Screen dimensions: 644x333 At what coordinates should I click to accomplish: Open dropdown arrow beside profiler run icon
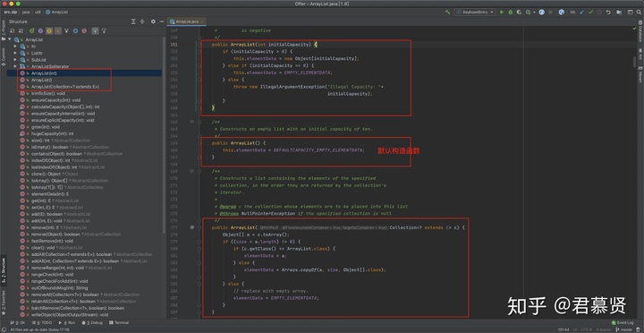pyautogui.click(x=534, y=13)
